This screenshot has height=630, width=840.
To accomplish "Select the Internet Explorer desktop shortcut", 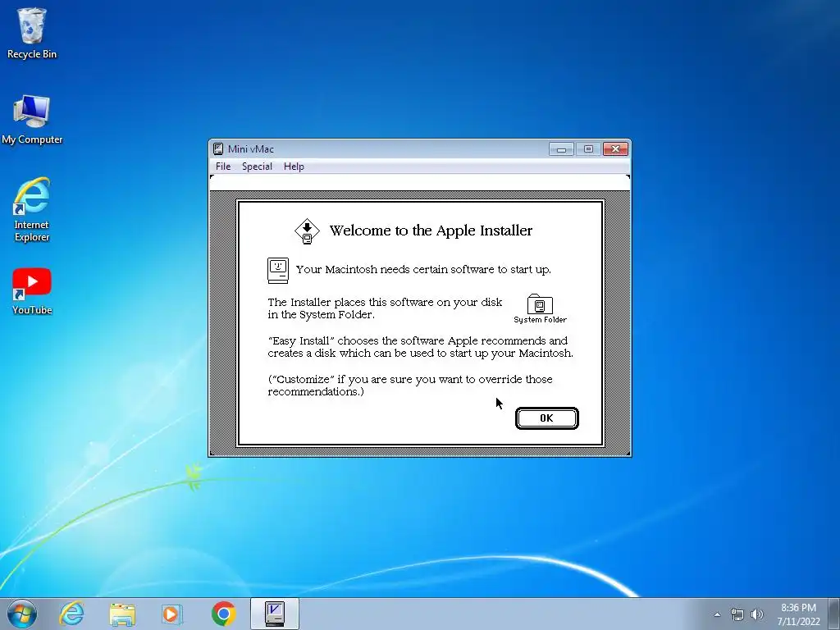I will pyautogui.click(x=32, y=209).
